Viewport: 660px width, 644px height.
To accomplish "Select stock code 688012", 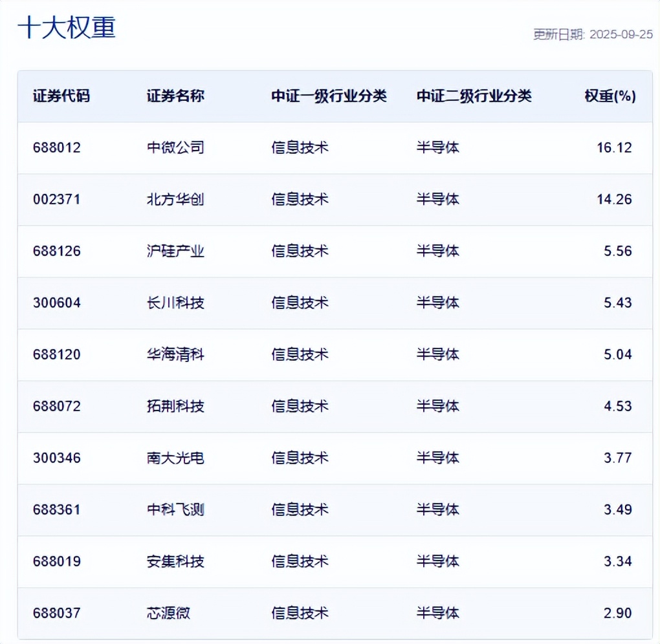I will point(57,147).
